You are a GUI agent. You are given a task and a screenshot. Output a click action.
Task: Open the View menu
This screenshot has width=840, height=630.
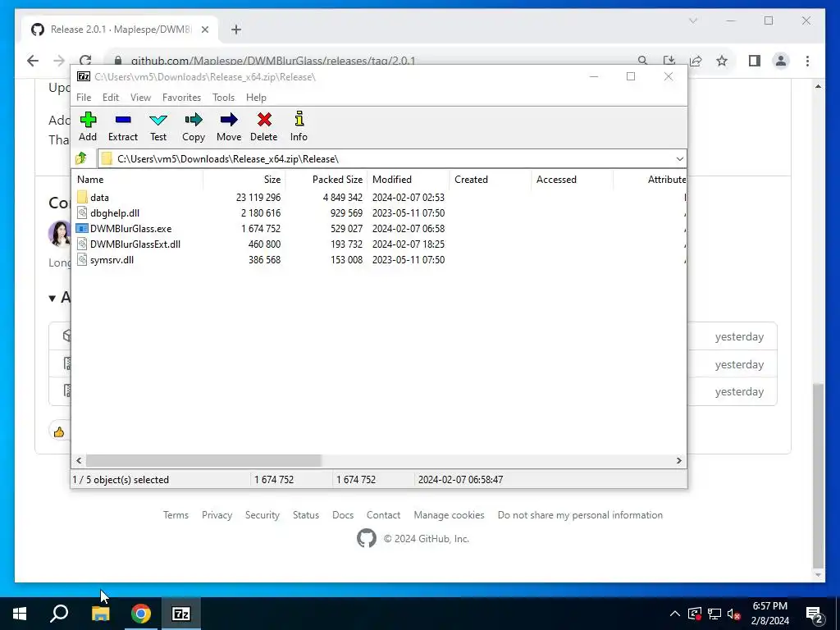tap(140, 98)
